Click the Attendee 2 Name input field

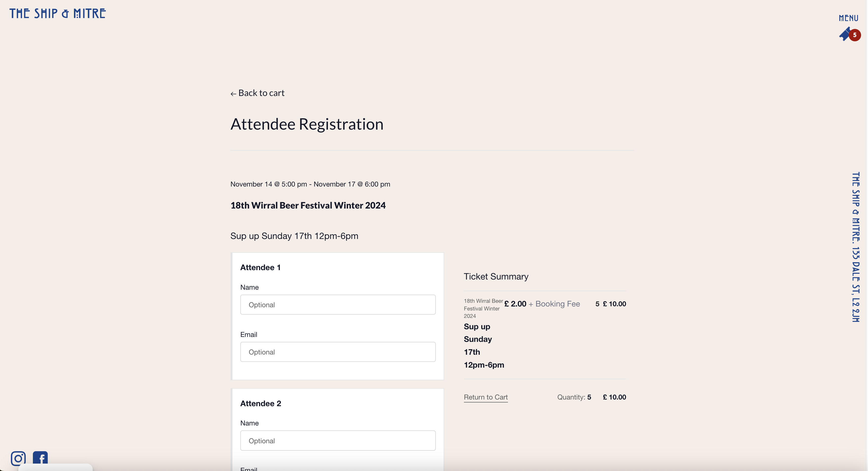(338, 440)
